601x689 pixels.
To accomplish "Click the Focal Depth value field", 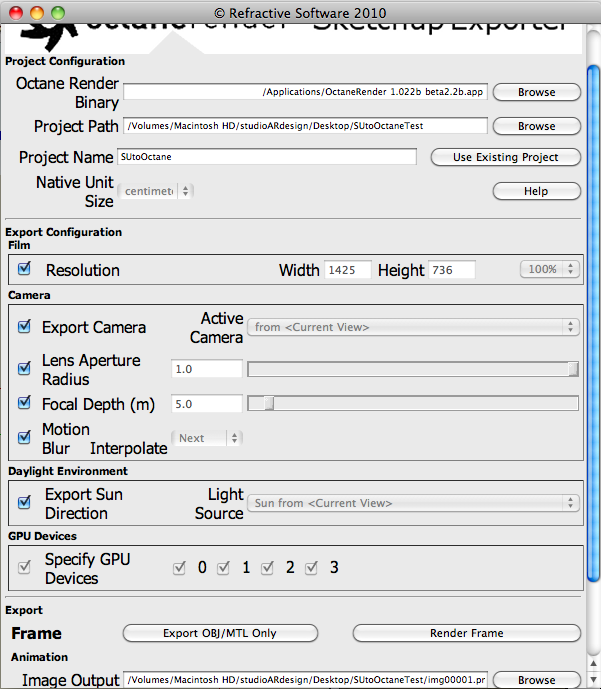I will point(206,403).
